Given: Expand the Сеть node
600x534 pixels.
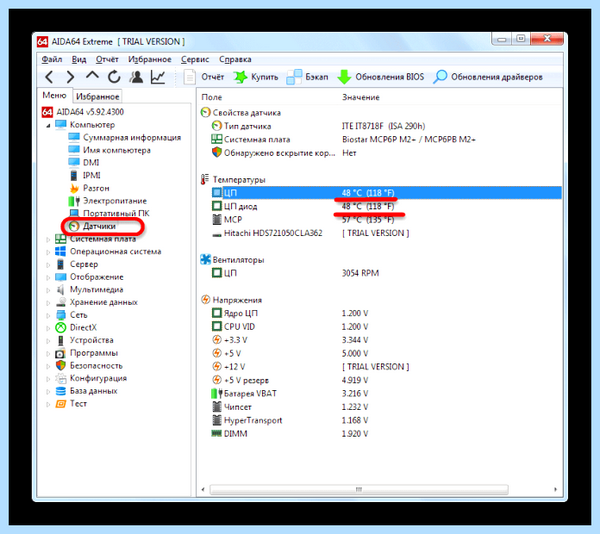Looking at the screenshot, I should point(48,315).
